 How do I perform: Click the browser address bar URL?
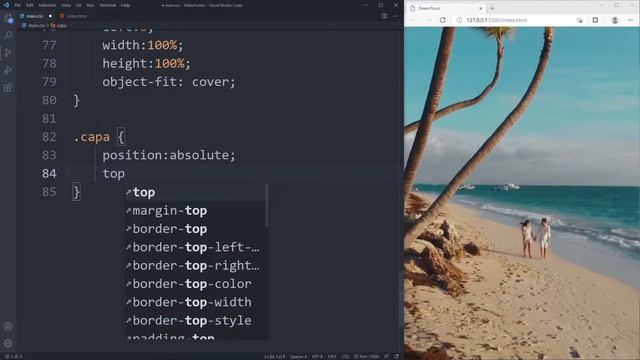point(497,20)
